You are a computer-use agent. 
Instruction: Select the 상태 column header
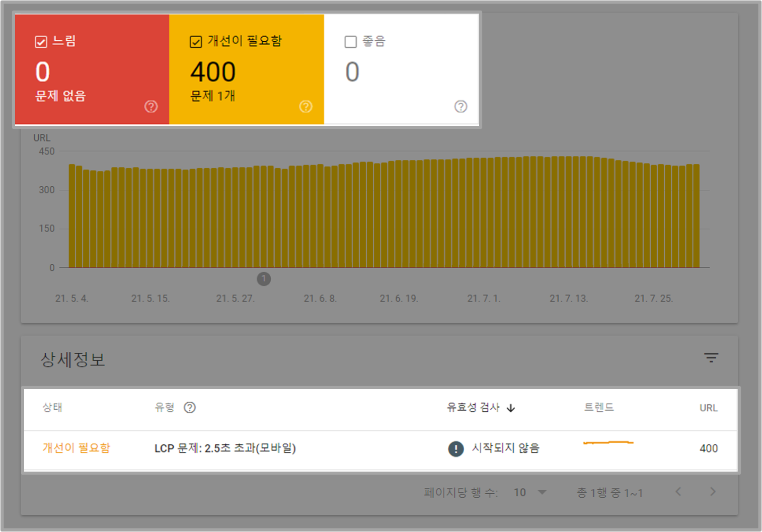[53, 407]
